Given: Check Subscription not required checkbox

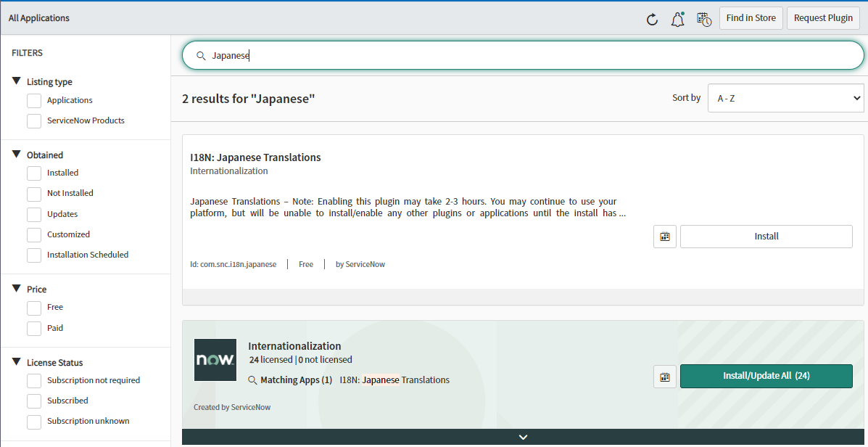Looking at the screenshot, I should [34, 380].
